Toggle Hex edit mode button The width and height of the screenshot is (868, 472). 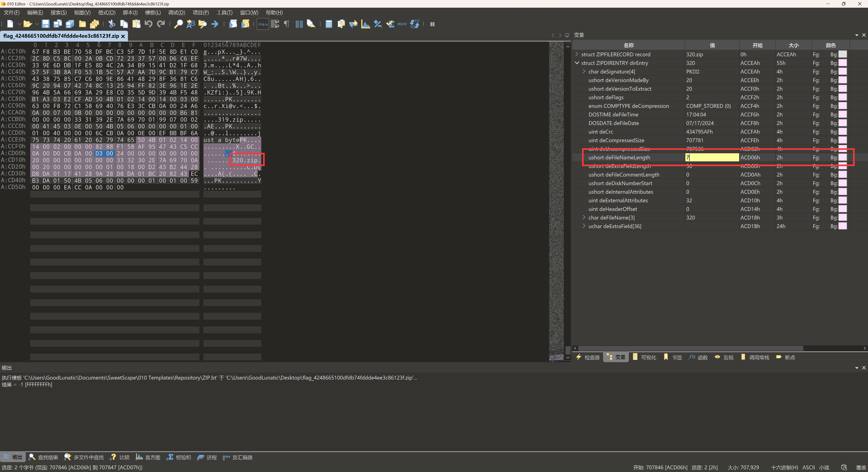click(x=263, y=24)
